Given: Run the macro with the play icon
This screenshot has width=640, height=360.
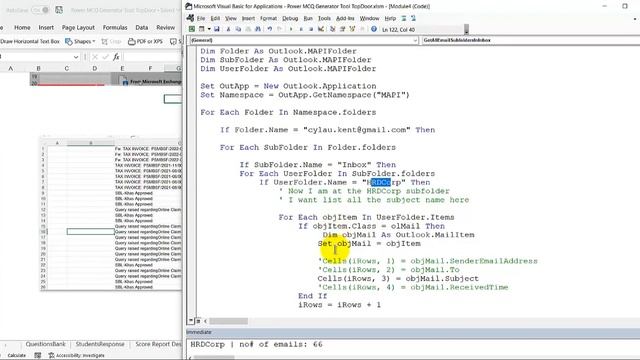Looking at the screenshot, I should 291,29.
